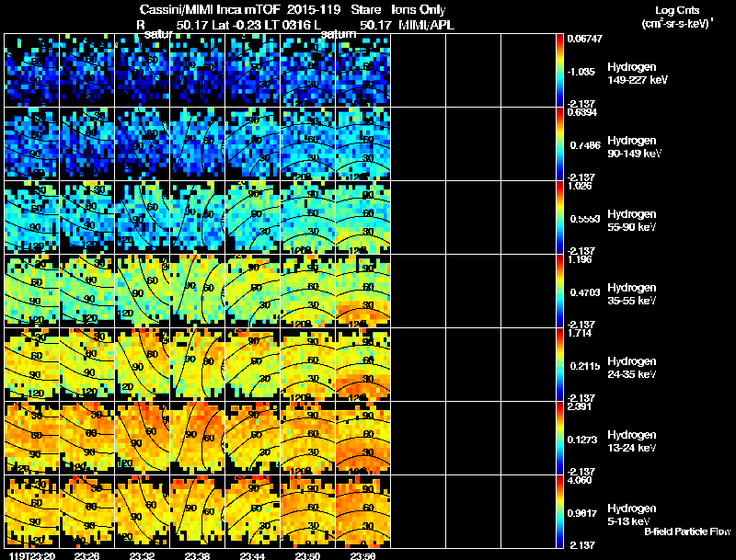The image size is (736, 560).
Task: Click the '119T23:20' time axis label
Action: click(31, 555)
